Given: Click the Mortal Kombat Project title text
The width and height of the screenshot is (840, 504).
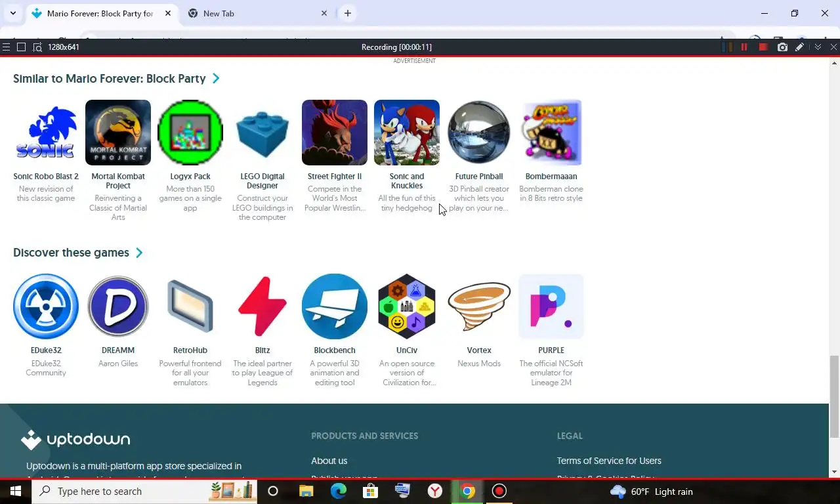Looking at the screenshot, I should tap(118, 181).
